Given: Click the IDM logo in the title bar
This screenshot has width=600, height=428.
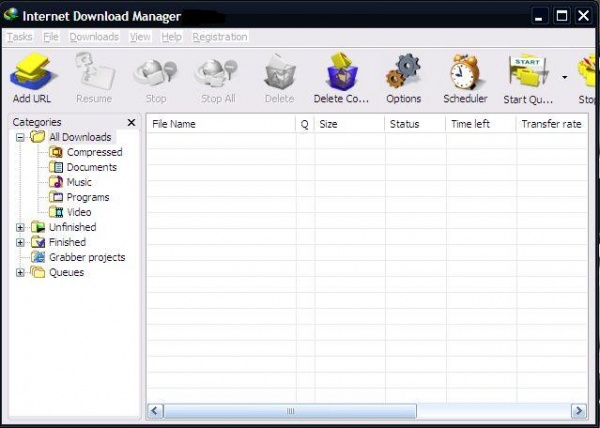Looking at the screenshot, I should tap(11, 15).
